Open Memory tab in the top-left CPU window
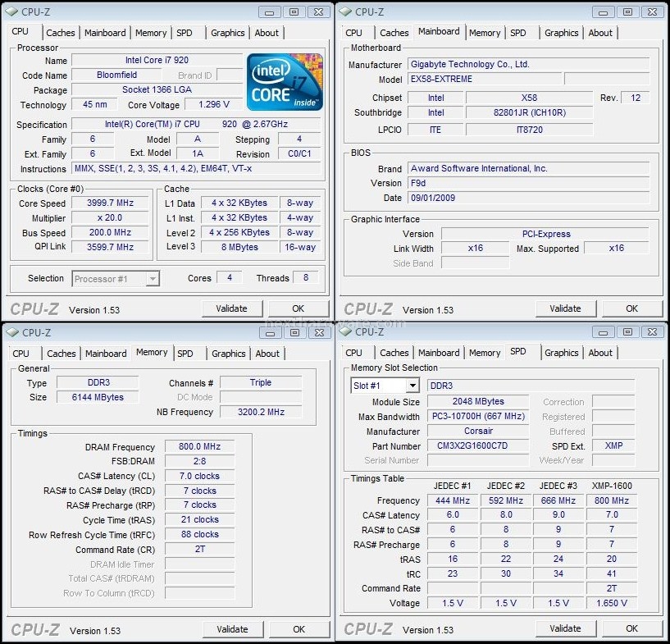Viewport: 670px width, 644px height. point(151,33)
